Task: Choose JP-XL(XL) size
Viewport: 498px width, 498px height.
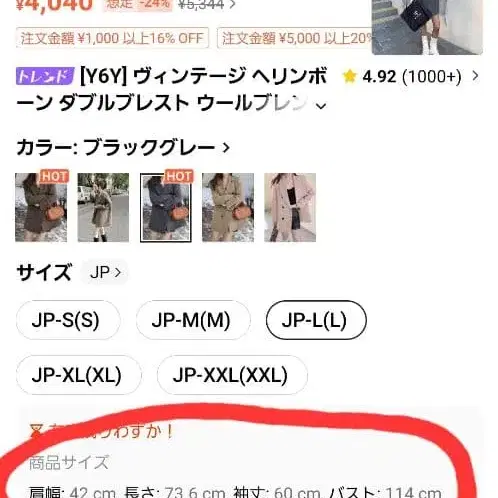Action: coord(79,375)
